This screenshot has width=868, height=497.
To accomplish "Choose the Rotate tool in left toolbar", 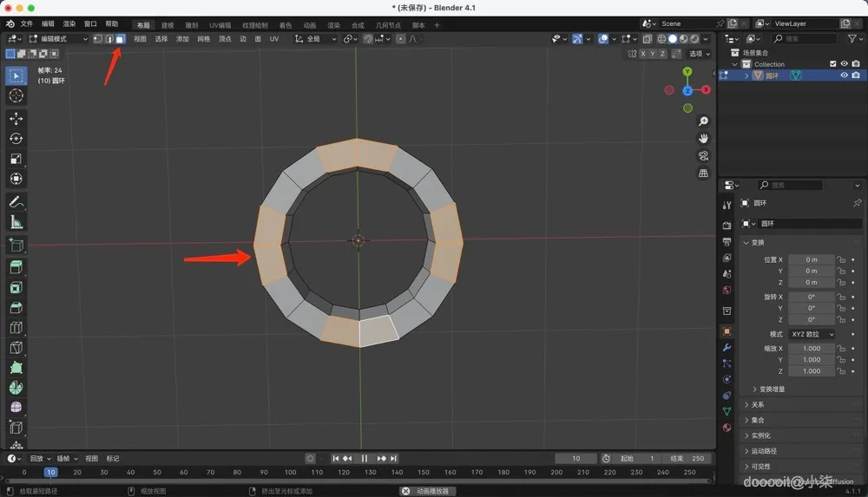I will [x=16, y=139].
